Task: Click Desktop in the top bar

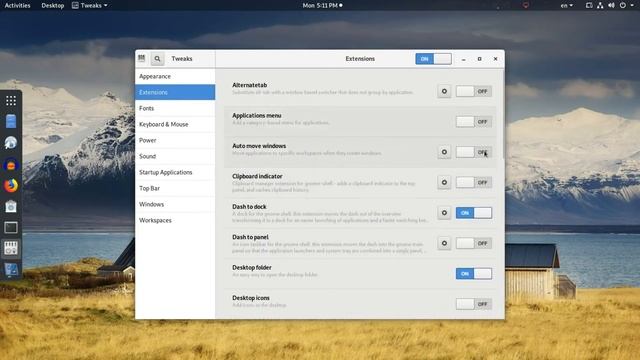Action: [x=53, y=5]
